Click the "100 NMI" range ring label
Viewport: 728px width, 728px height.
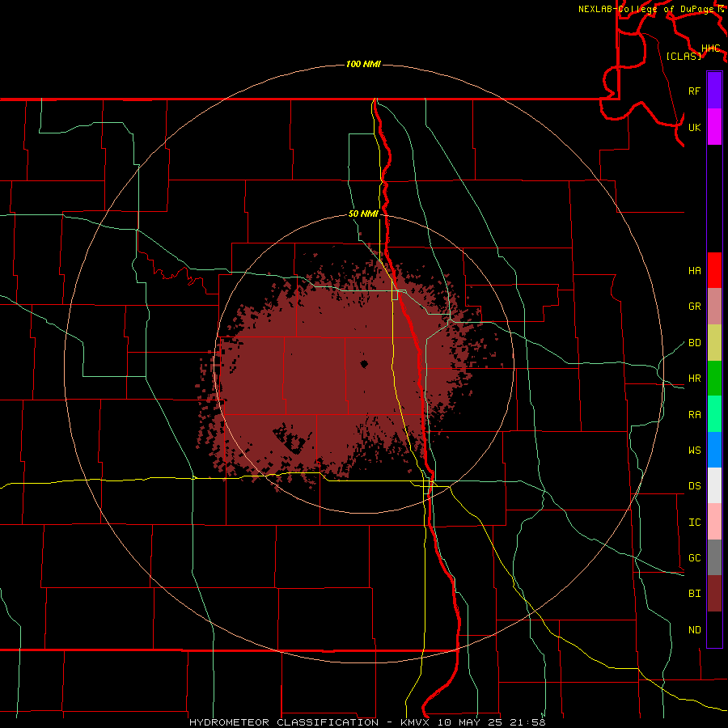pyautogui.click(x=363, y=64)
